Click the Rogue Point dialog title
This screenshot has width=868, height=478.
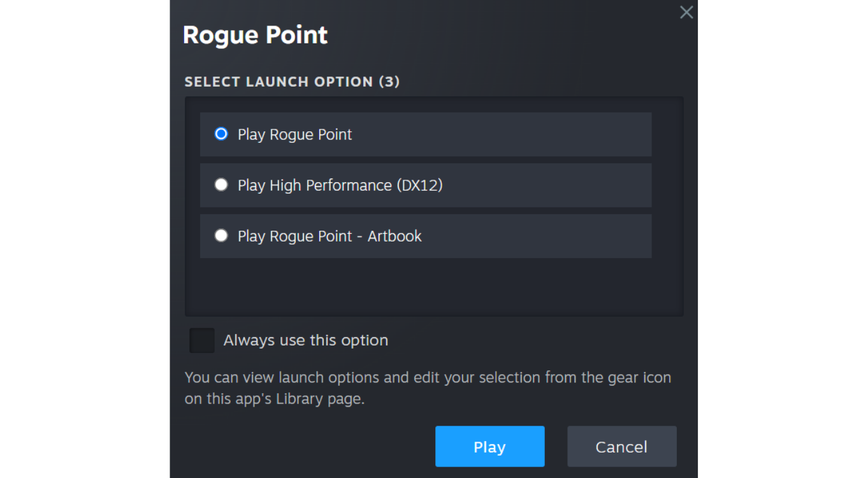pyautogui.click(x=255, y=35)
